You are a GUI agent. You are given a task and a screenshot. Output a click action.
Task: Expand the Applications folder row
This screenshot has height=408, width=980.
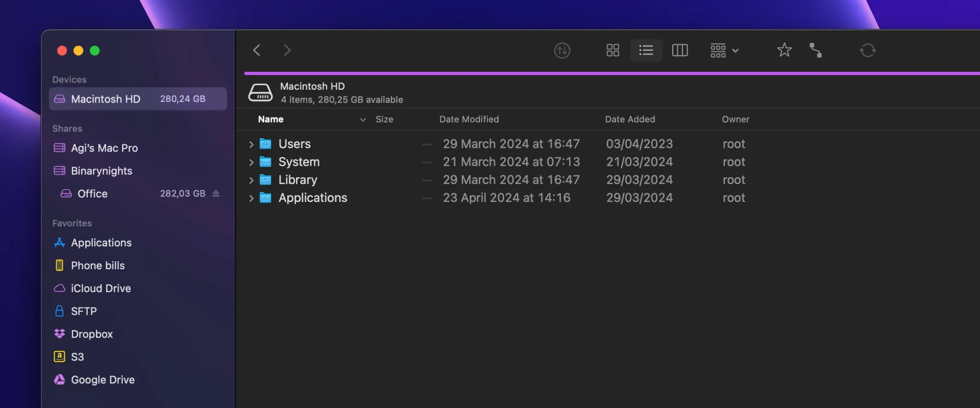251,198
